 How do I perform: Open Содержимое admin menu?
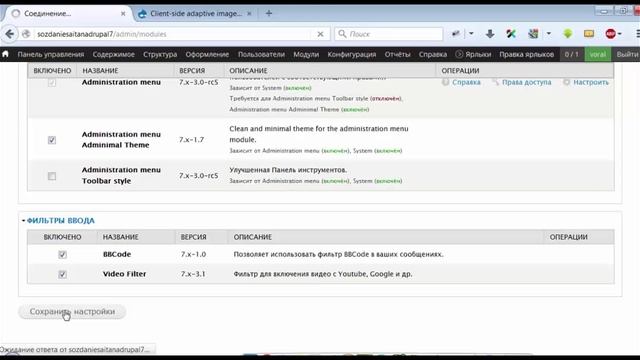[x=113, y=54]
